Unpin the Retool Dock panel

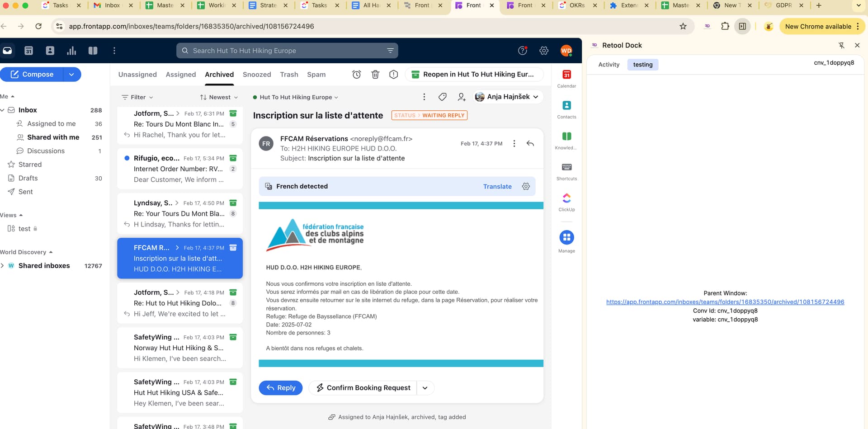[x=841, y=45]
